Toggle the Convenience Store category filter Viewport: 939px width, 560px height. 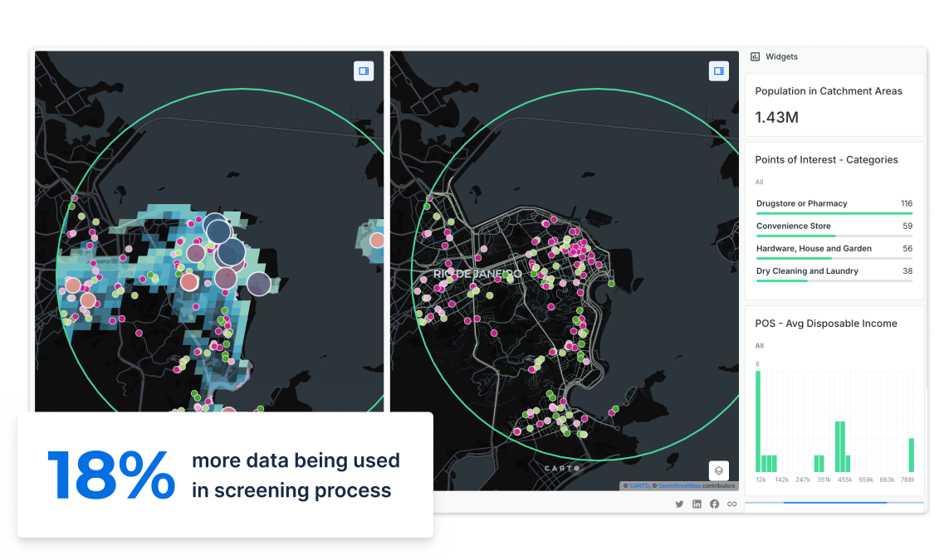[x=794, y=226]
